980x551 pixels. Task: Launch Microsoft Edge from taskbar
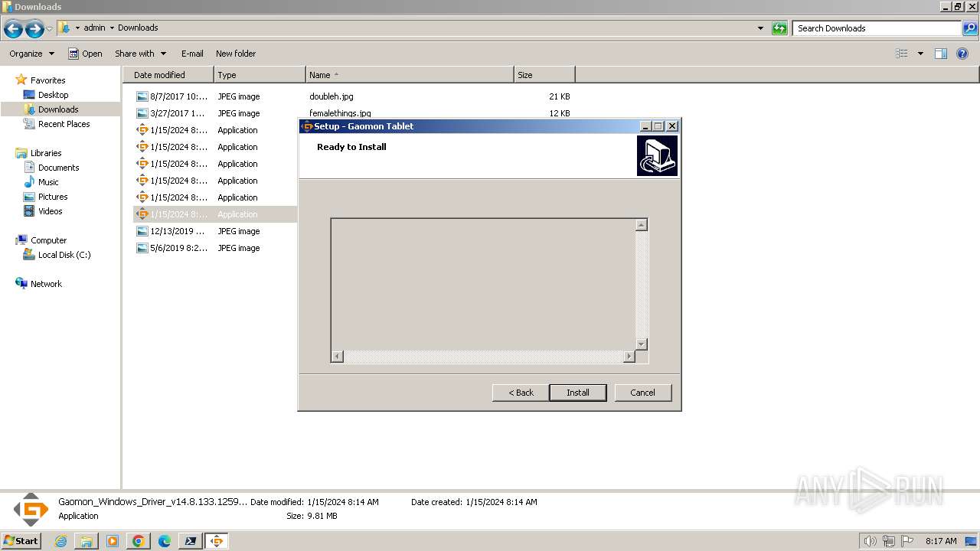(x=165, y=541)
